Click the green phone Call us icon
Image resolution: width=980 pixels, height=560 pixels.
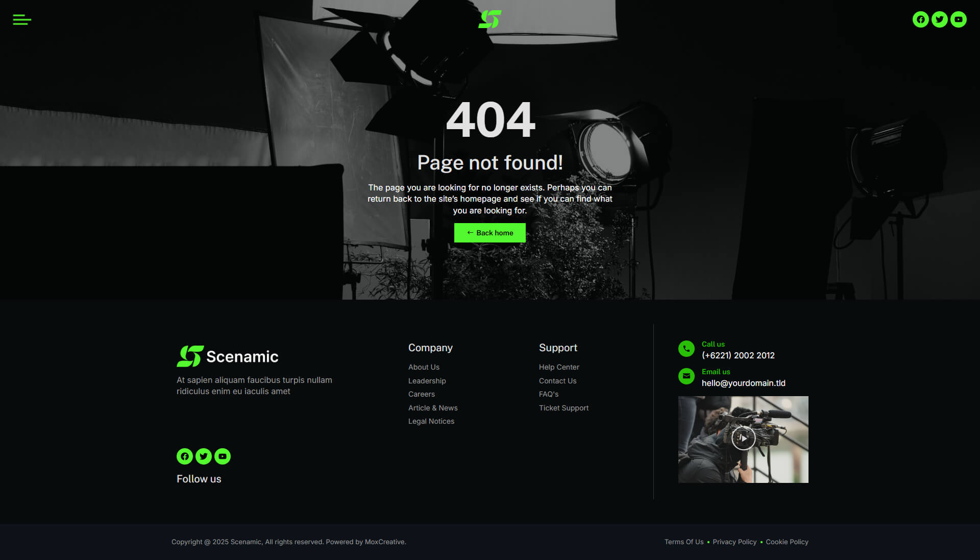coord(686,349)
